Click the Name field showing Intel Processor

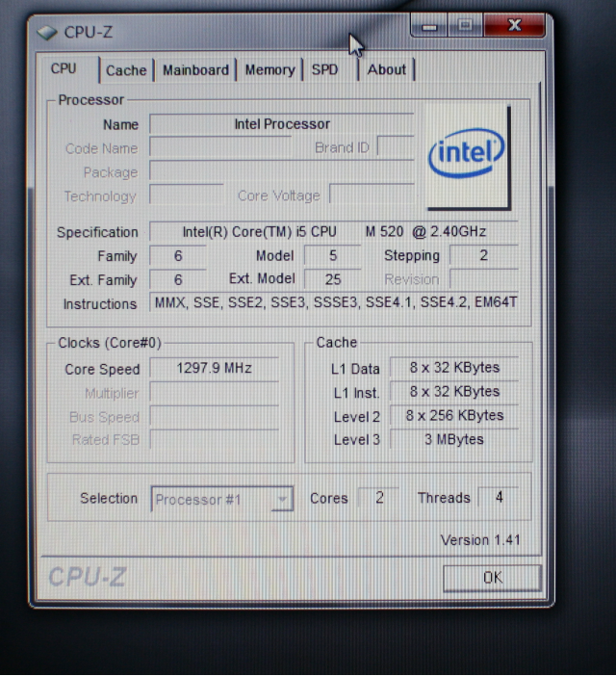[282, 124]
